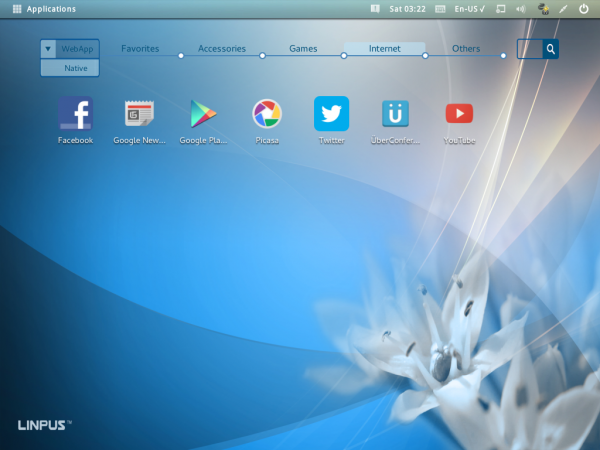Open the Twitter app icon
Viewport: 600px width, 450px height.
coord(331,114)
